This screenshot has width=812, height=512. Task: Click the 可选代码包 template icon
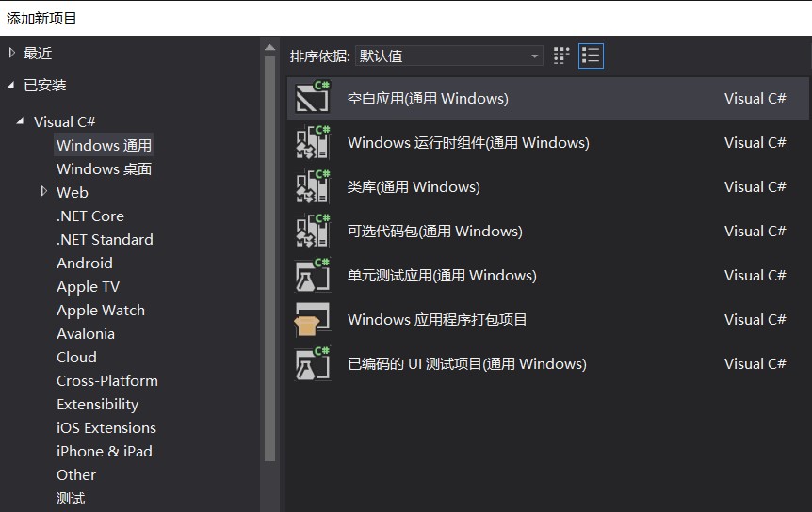(x=313, y=230)
